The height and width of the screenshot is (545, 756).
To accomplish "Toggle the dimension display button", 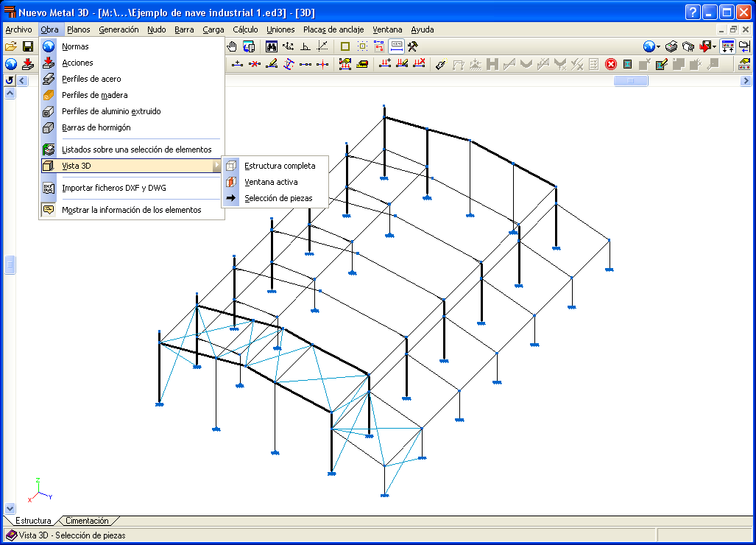I will (x=396, y=46).
